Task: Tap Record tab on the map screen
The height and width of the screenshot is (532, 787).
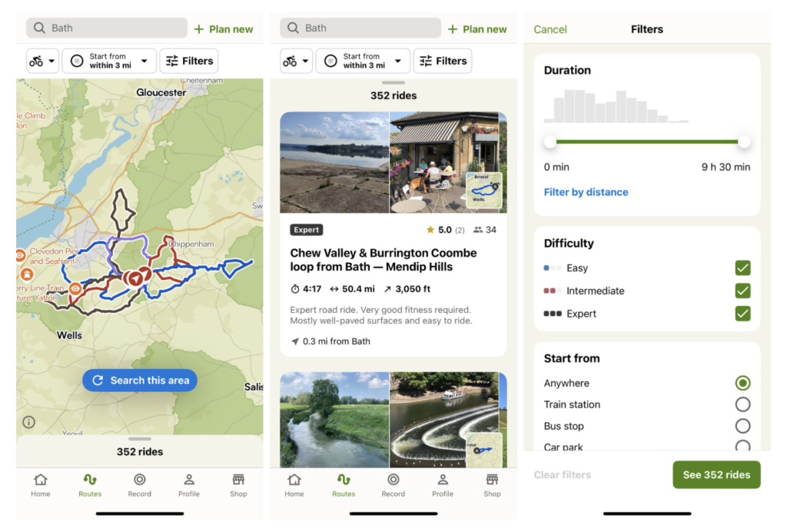Action: 140,485
